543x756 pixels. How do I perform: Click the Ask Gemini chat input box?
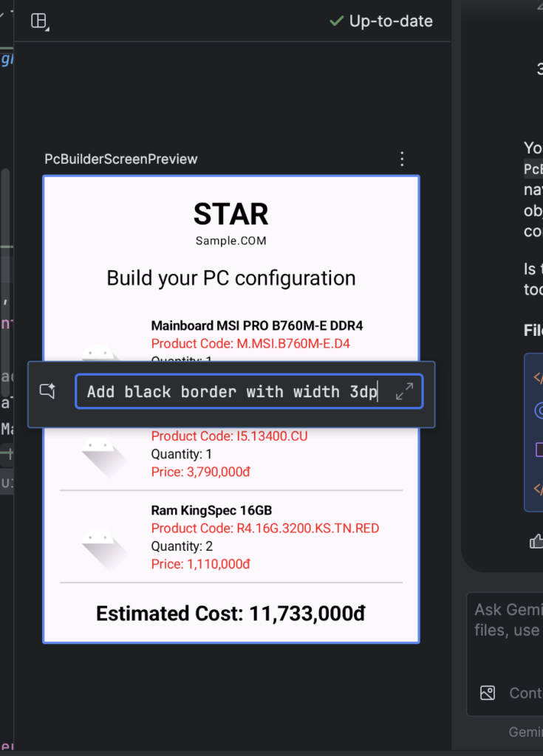point(507,620)
